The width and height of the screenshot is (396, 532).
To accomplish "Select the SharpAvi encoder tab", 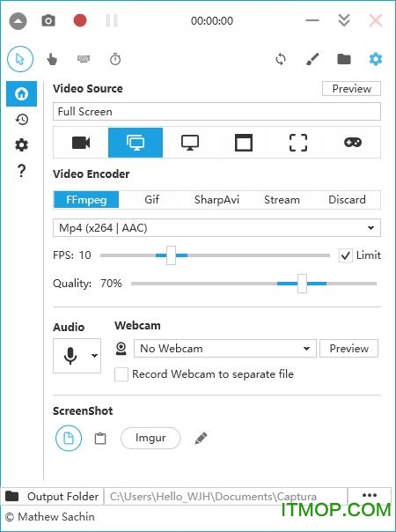I will pyautogui.click(x=216, y=199).
